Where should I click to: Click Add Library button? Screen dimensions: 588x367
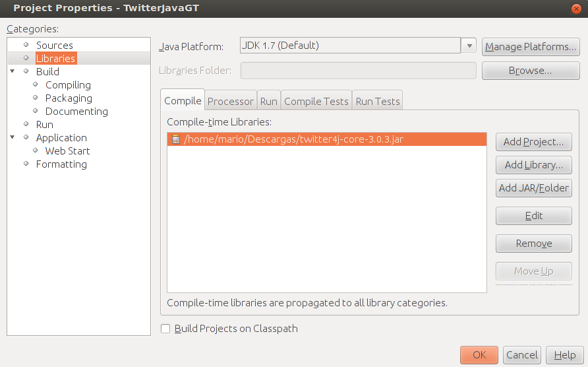click(x=534, y=165)
